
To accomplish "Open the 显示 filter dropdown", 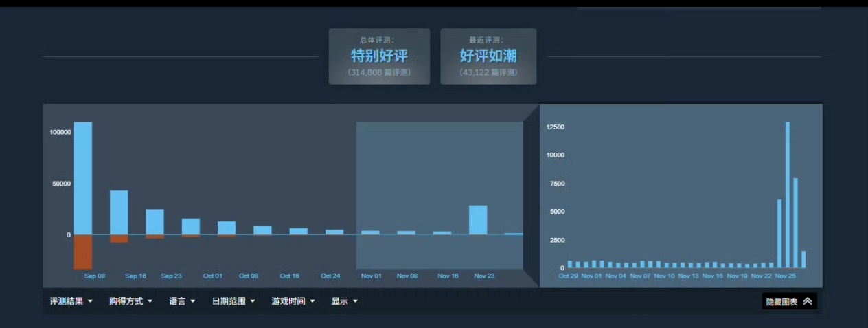I will tap(344, 301).
